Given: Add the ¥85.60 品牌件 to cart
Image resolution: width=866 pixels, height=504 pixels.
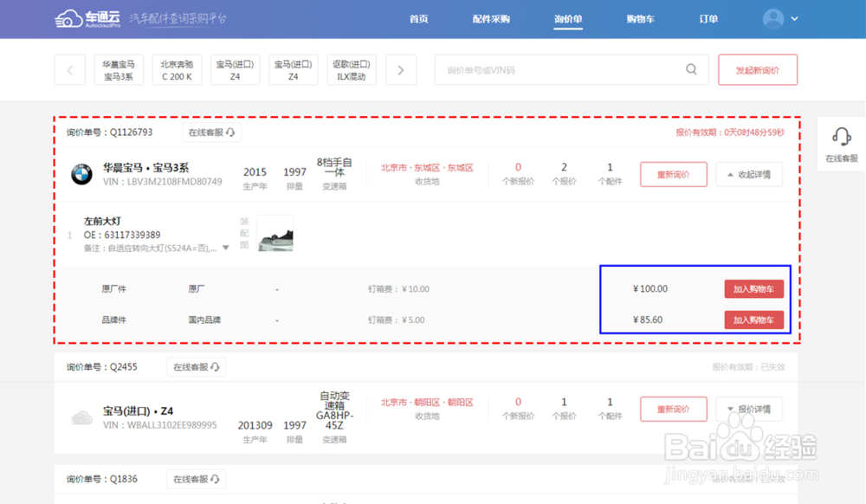Looking at the screenshot, I should (754, 320).
